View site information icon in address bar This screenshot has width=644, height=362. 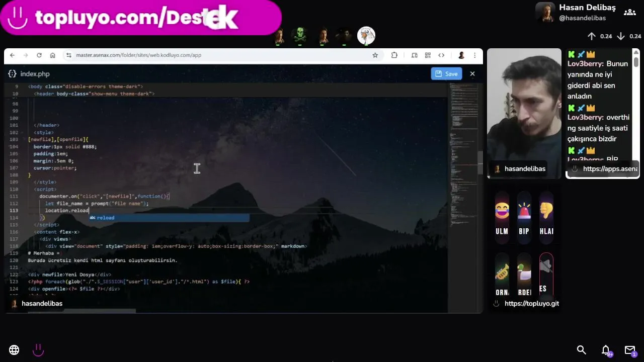[69, 55]
